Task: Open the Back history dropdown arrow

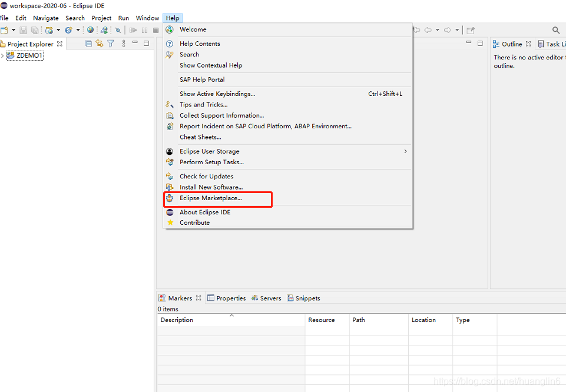Action: [438, 30]
